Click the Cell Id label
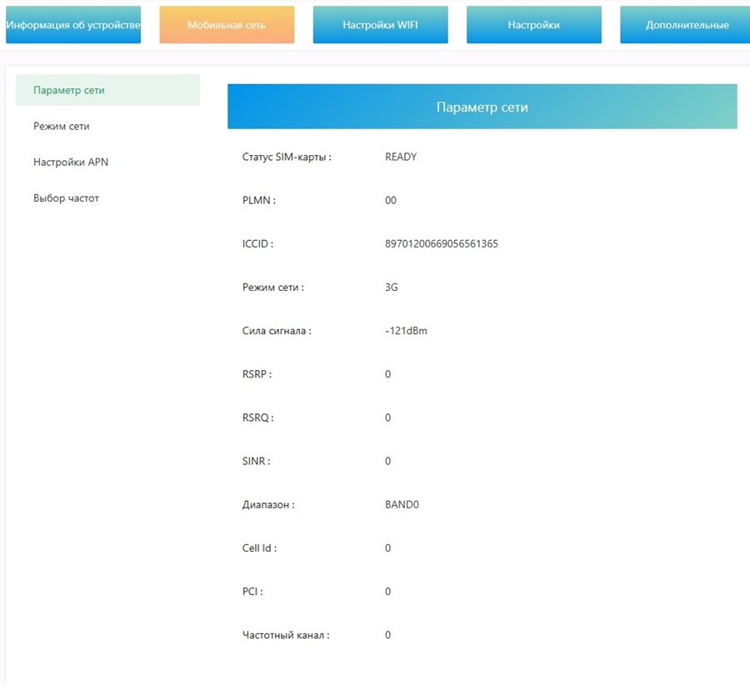The image size is (750, 700). (x=259, y=547)
